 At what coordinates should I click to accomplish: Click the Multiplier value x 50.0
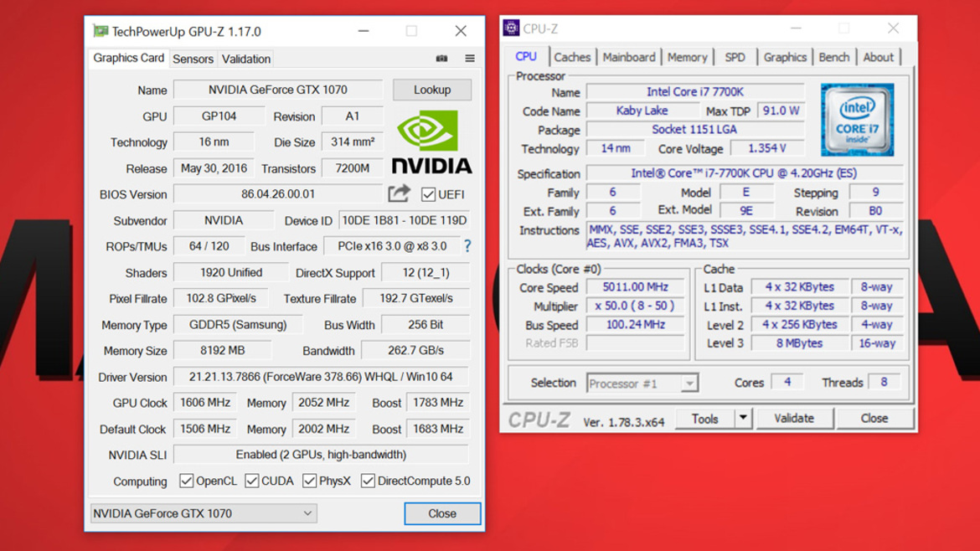pos(635,306)
